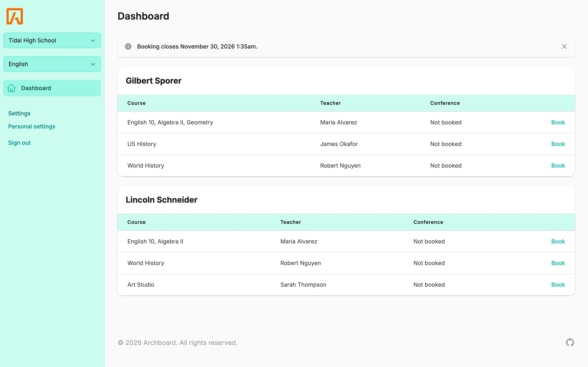Click the orange Archboard logo
Screen dimensions: 588x367
click(14, 16)
